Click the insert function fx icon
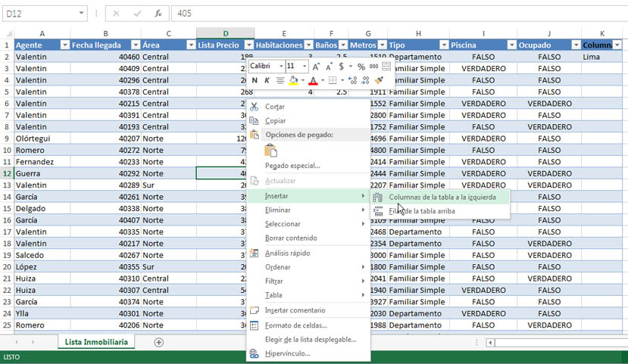The height and width of the screenshot is (364, 628). click(x=158, y=14)
